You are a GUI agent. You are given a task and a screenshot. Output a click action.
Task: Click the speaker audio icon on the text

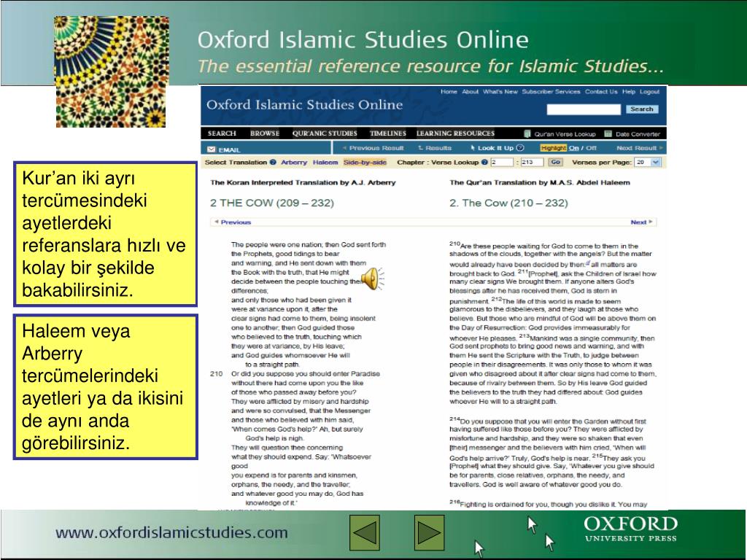click(372, 279)
